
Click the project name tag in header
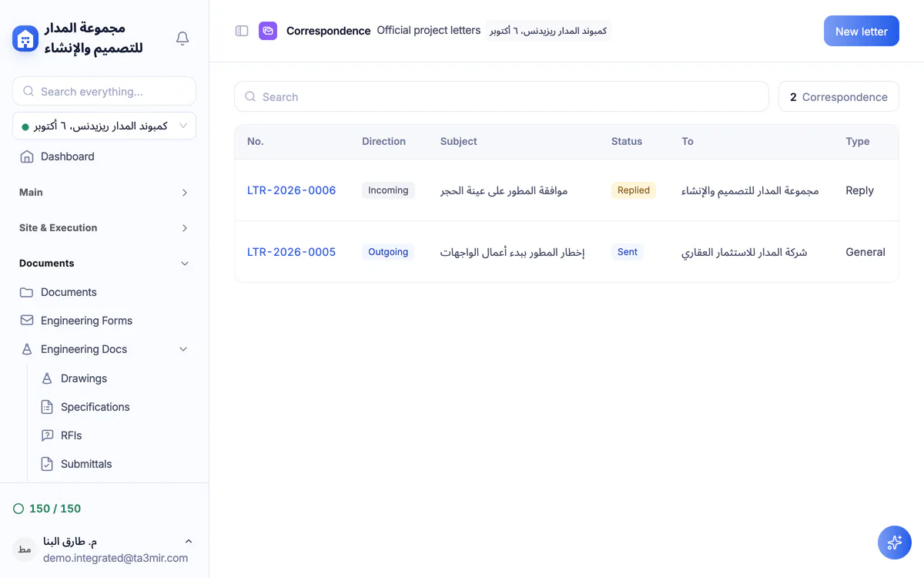click(x=548, y=31)
